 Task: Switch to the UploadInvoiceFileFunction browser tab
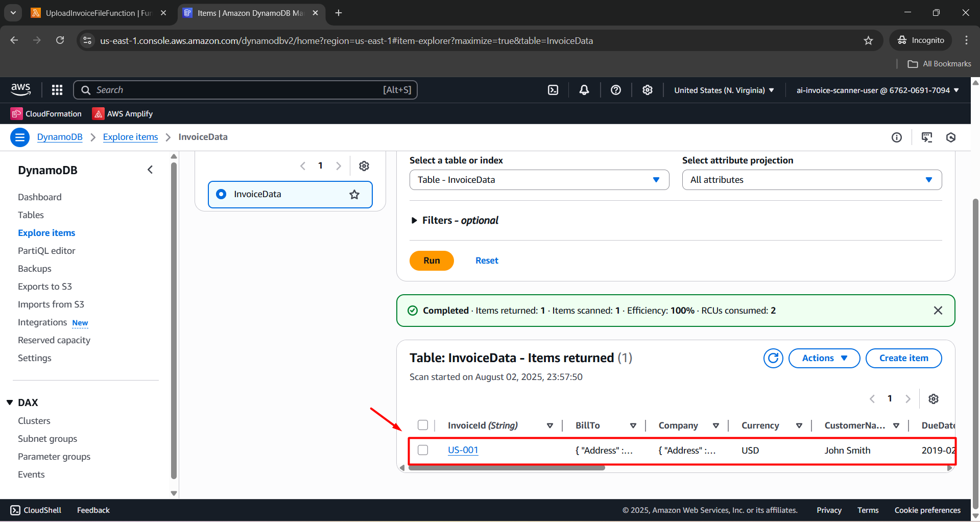coord(97,13)
